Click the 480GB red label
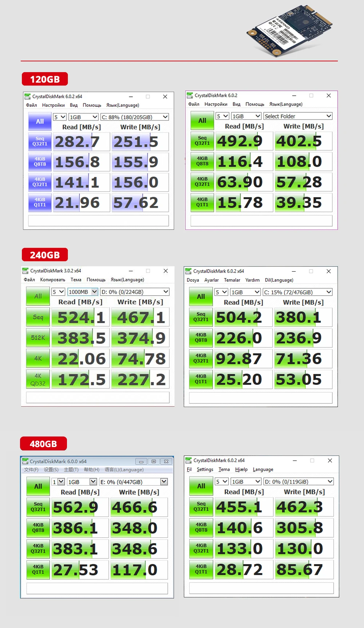364x628 pixels. 43,444
